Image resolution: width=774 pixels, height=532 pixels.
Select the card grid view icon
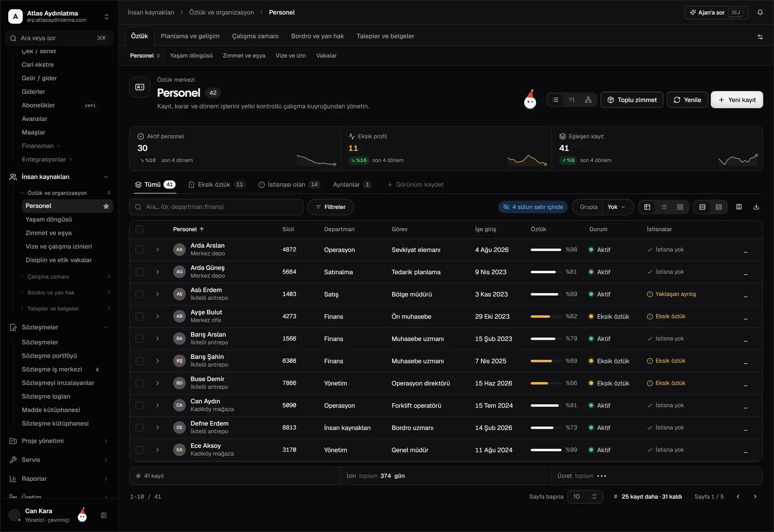click(680, 207)
